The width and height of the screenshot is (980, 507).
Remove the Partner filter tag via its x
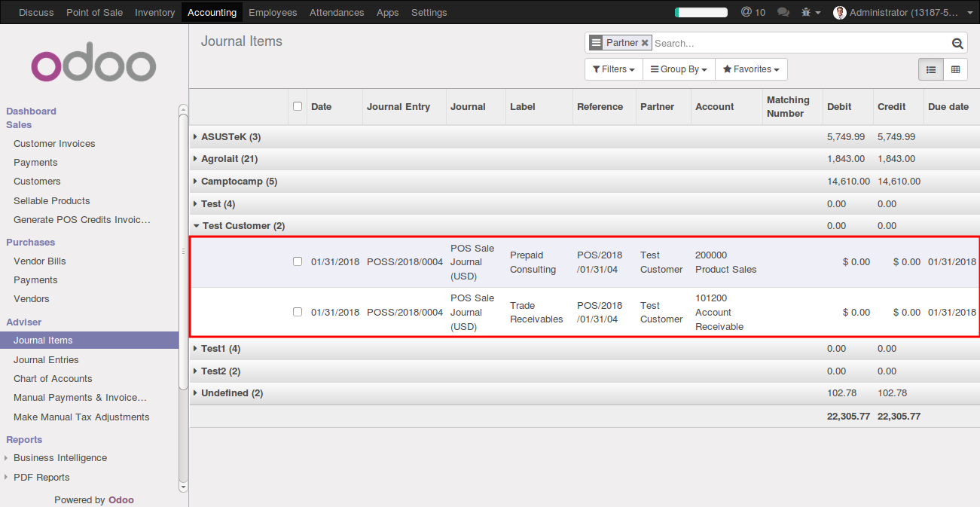[x=644, y=42]
